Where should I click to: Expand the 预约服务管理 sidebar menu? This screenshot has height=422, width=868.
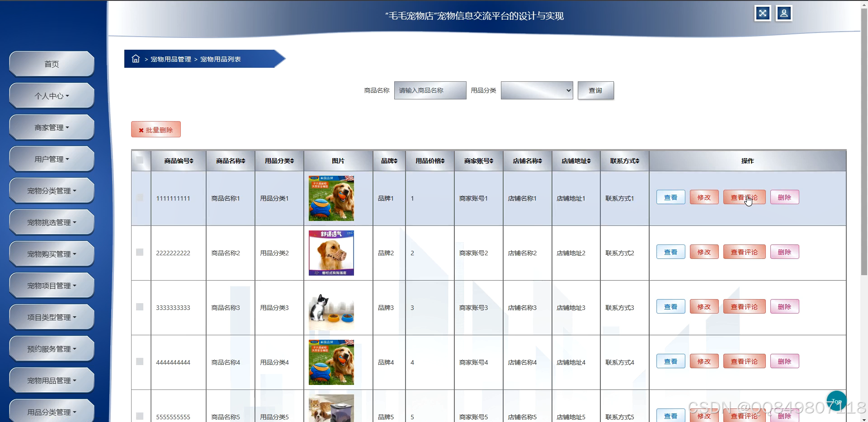coord(52,349)
